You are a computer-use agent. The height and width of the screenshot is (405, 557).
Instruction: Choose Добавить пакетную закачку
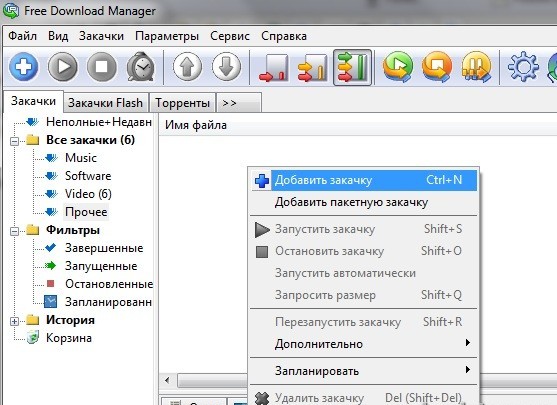tap(364, 202)
